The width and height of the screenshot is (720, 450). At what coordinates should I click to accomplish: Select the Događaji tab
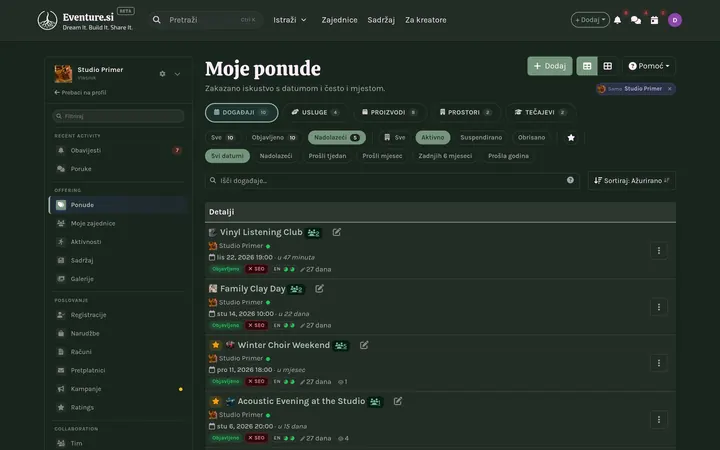242,112
